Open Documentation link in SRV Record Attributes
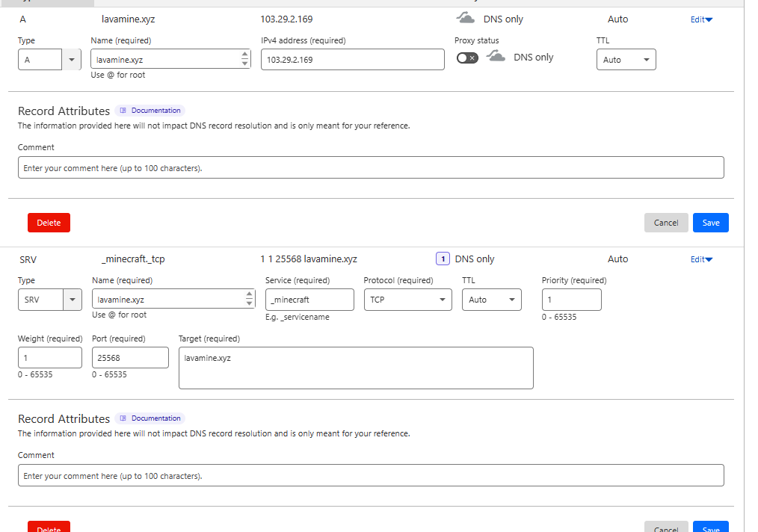 [x=150, y=418]
